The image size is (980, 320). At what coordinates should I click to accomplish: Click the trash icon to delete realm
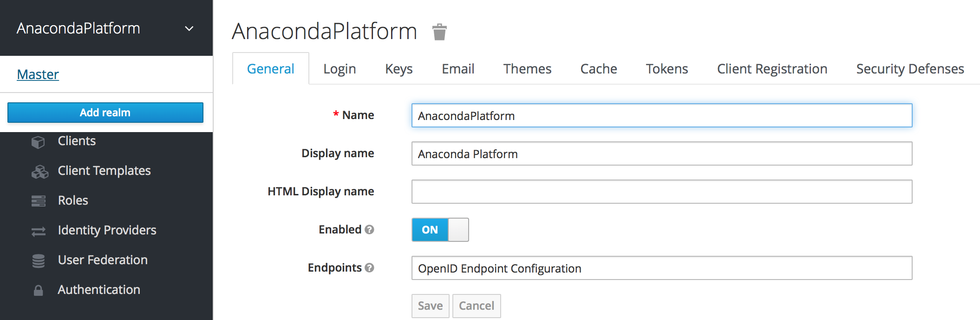pyautogui.click(x=439, y=32)
